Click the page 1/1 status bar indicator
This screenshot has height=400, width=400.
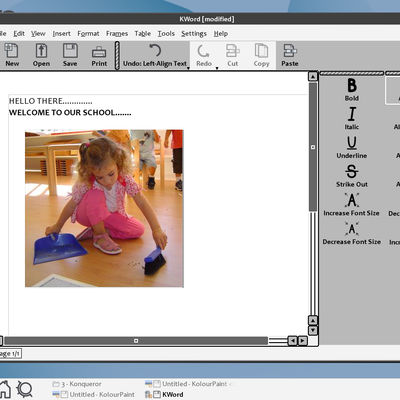tap(10, 354)
